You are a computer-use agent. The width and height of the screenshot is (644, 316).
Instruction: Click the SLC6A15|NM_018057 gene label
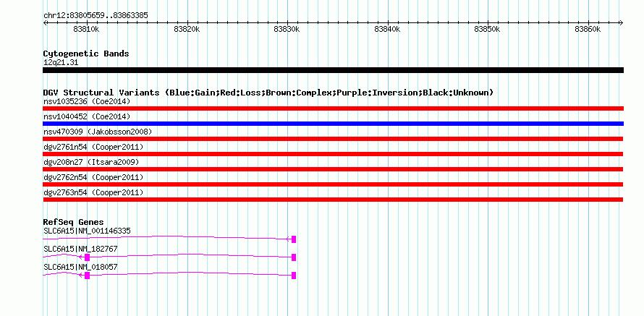(80, 267)
